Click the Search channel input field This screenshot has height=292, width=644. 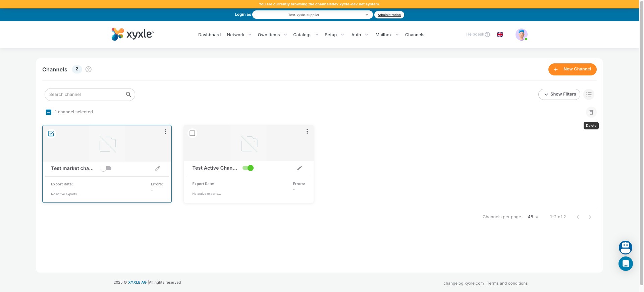point(86,95)
